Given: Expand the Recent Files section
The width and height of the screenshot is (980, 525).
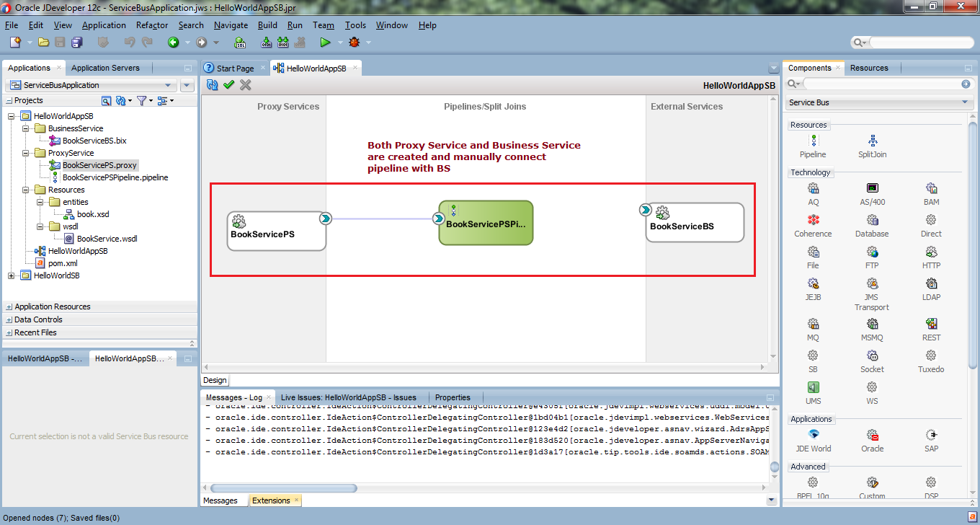Looking at the screenshot, I should click(x=9, y=332).
